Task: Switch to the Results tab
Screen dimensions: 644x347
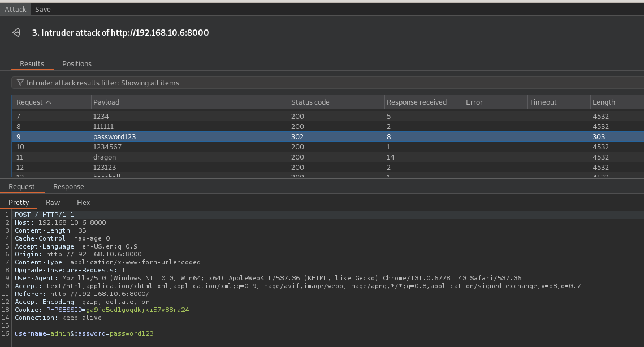Action: coord(32,64)
